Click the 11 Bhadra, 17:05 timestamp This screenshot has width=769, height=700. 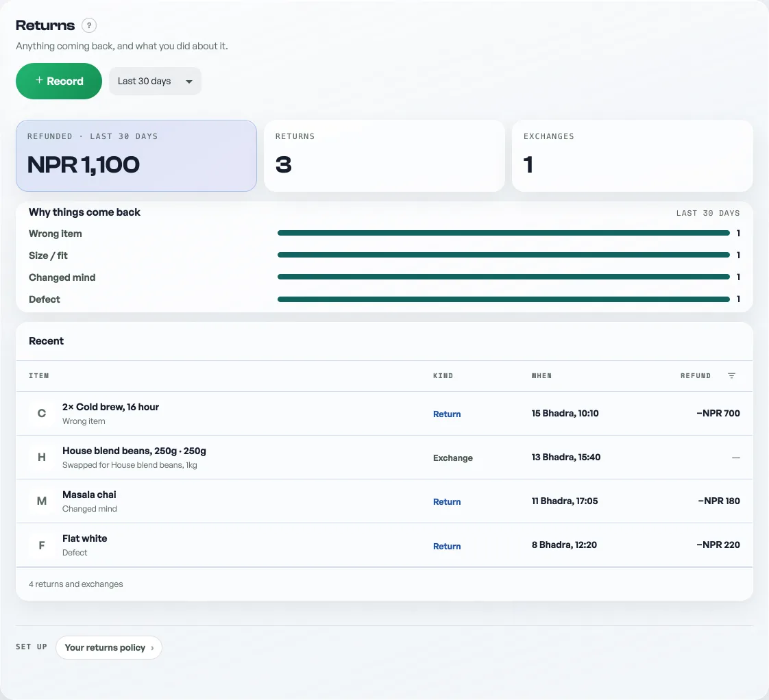point(565,501)
